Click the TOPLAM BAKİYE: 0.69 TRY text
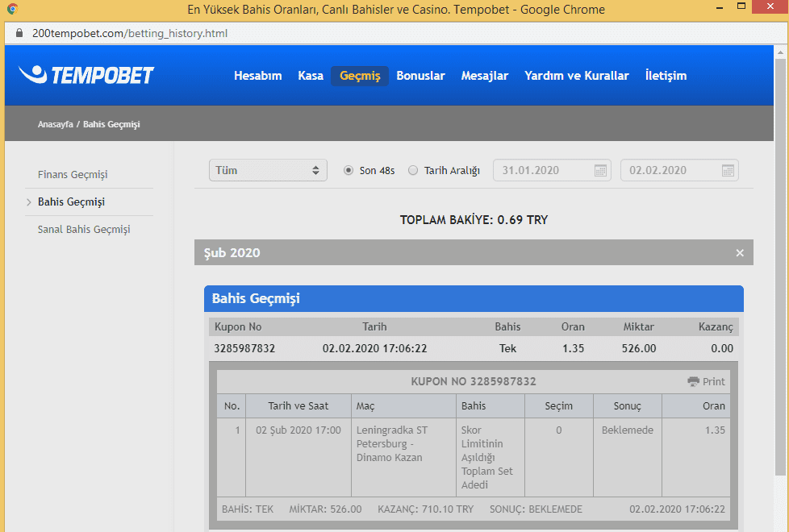 [x=474, y=220]
